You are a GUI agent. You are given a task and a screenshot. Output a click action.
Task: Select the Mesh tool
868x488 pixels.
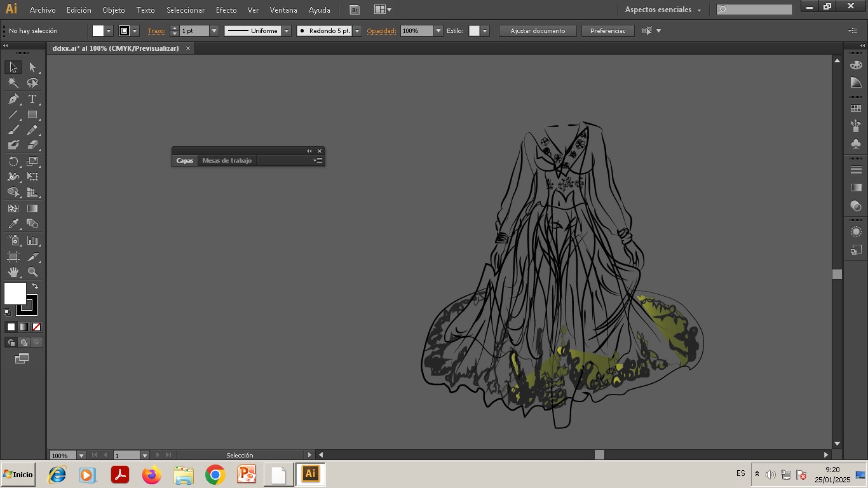13,208
